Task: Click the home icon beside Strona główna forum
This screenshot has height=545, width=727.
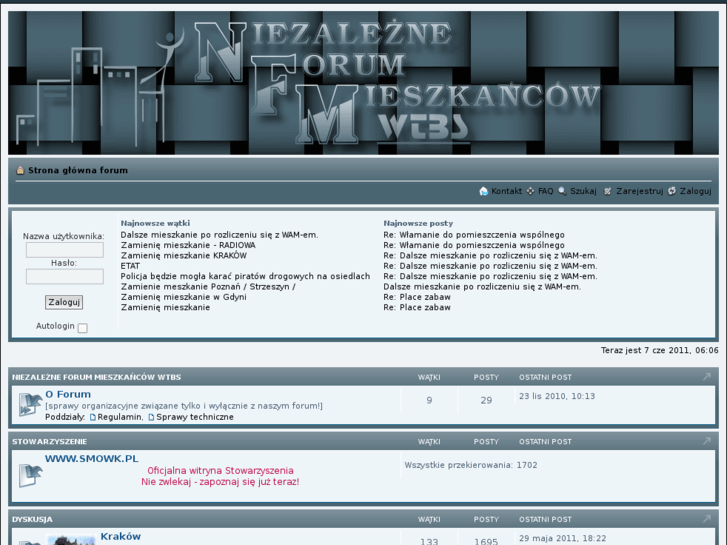Action: point(20,170)
